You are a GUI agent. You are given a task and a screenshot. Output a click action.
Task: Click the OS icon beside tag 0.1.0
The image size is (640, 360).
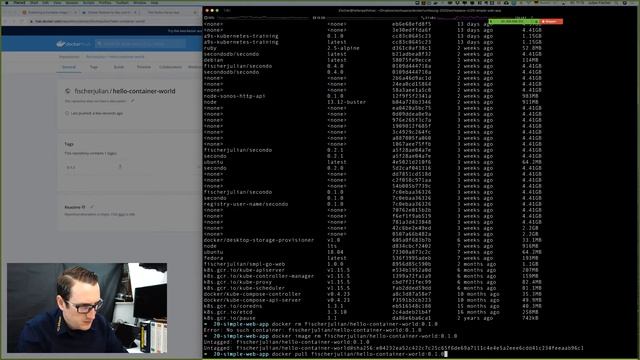tap(120, 167)
